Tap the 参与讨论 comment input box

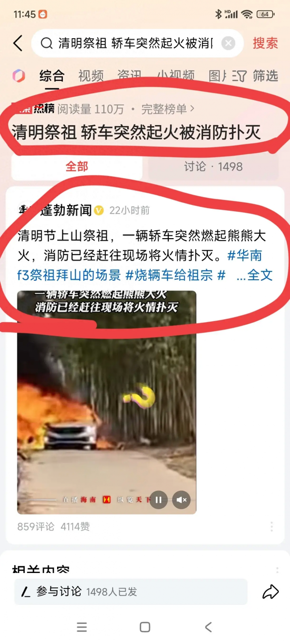click(131, 592)
